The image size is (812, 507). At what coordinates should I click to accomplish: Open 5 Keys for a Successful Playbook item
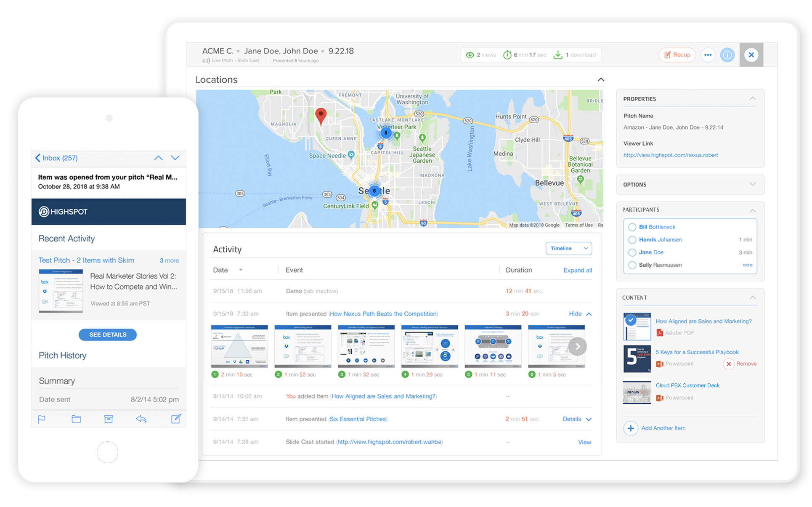coord(697,352)
